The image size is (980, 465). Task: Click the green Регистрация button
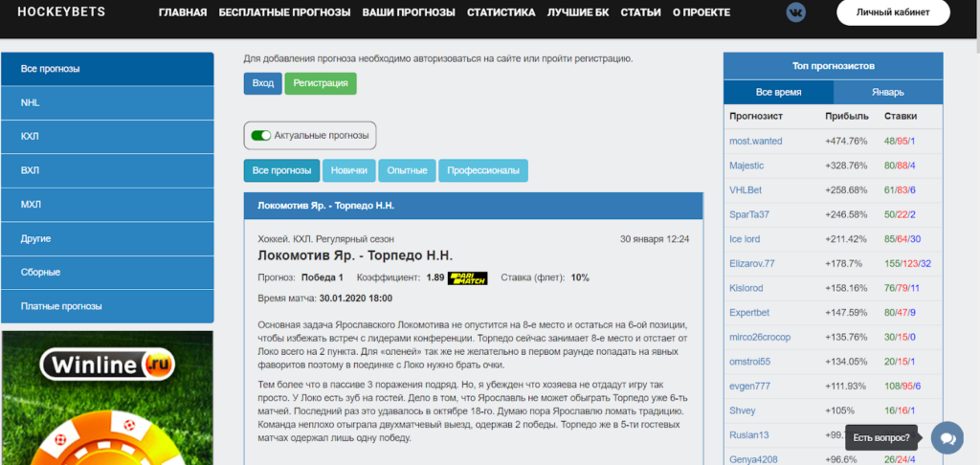pyautogui.click(x=321, y=84)
